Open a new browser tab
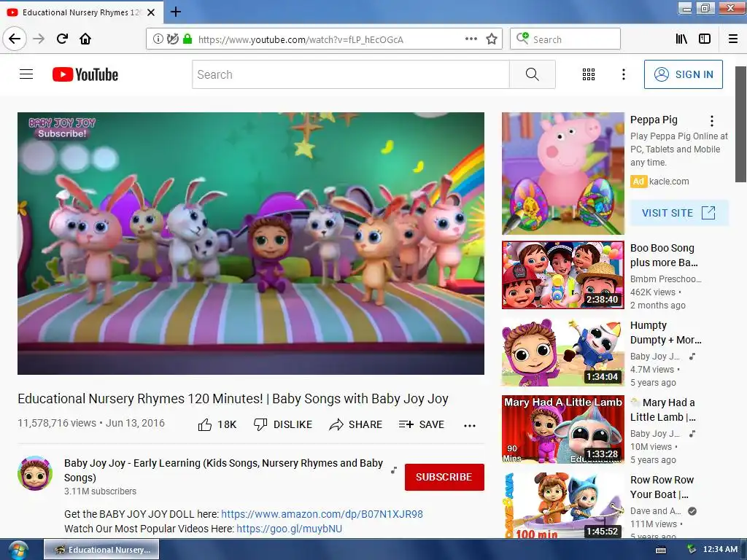Screen dimensions: 747x560 (175, 12)
